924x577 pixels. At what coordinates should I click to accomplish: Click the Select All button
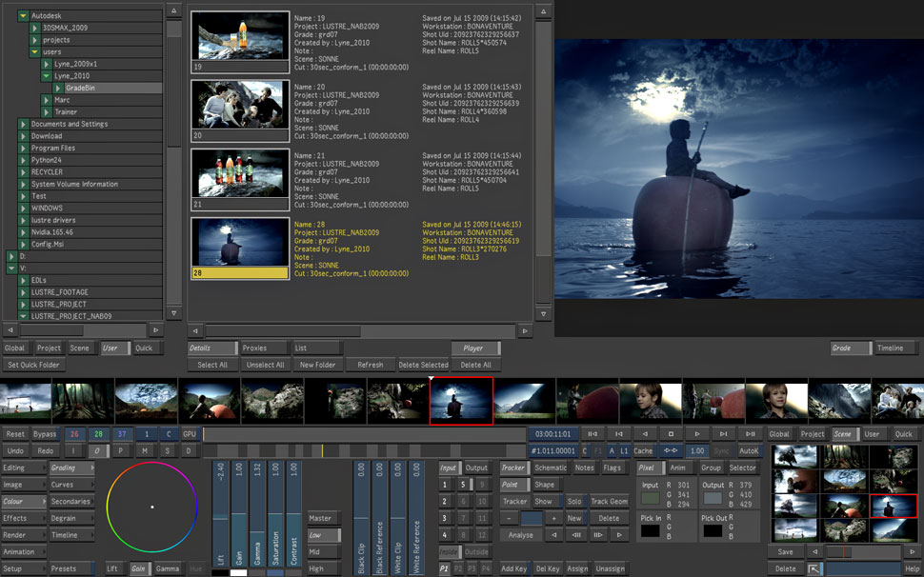[x=212, y=365]
